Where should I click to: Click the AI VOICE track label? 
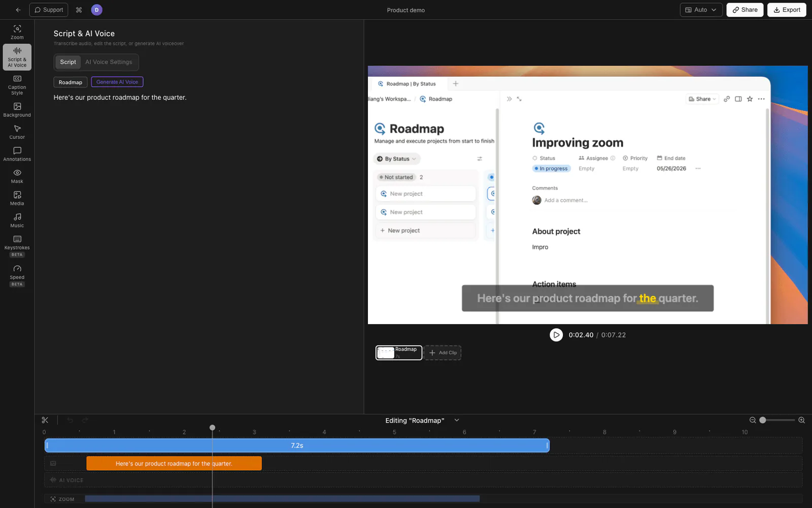coord(66,480)
